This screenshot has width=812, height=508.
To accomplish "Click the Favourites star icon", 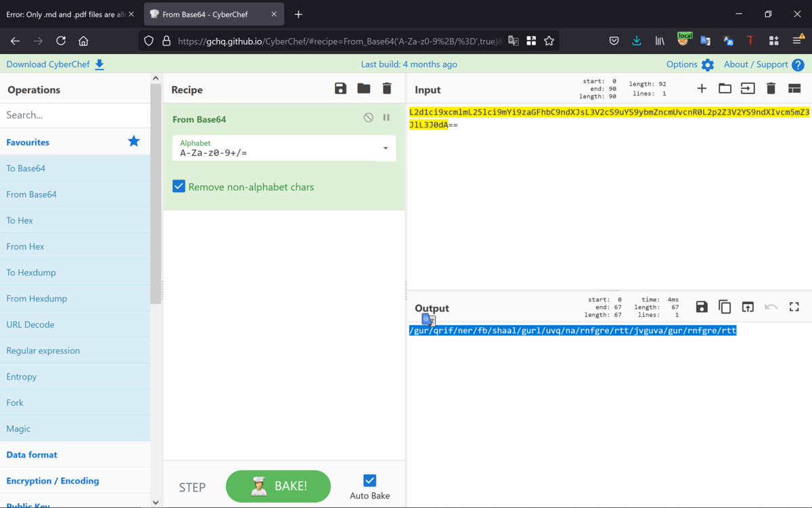I will pos(134,141).
